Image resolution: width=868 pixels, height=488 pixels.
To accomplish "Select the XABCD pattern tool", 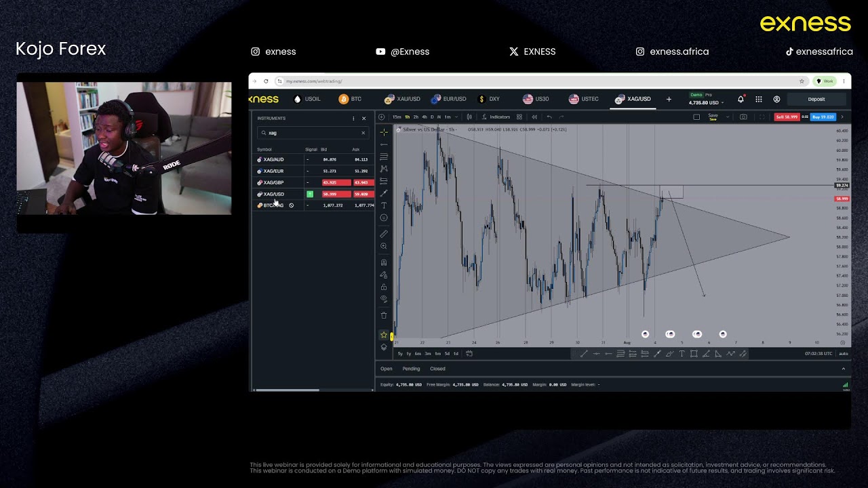I will click(x=384, y=169).
